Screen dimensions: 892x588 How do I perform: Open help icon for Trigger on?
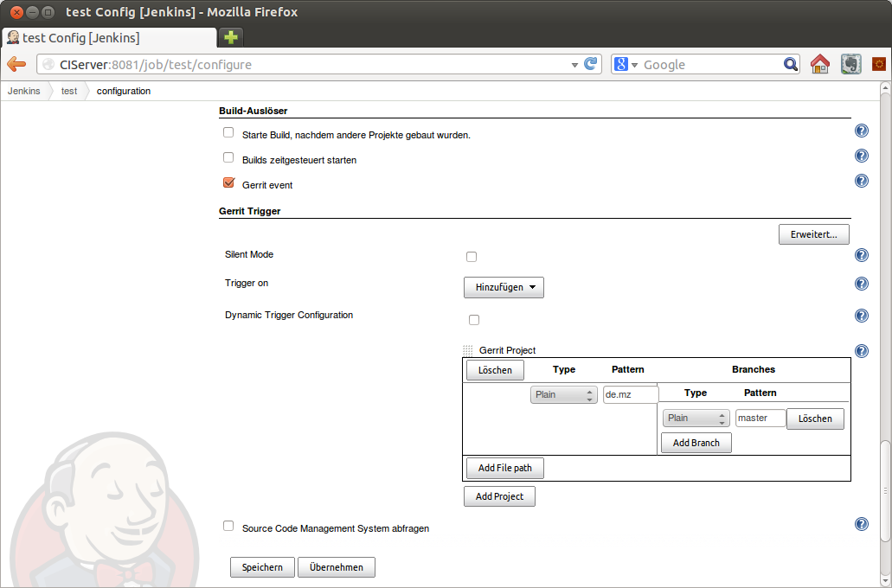(x=862, y=284)
